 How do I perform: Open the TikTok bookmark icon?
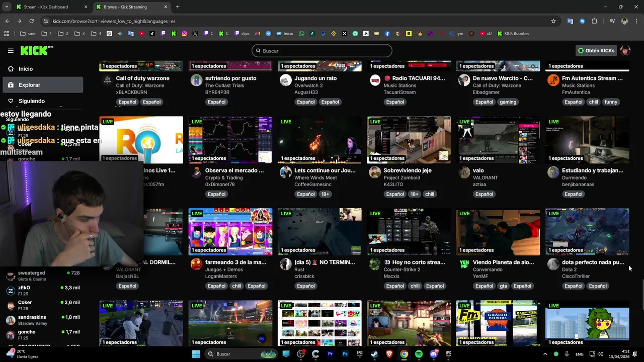[x=152, y=34]
